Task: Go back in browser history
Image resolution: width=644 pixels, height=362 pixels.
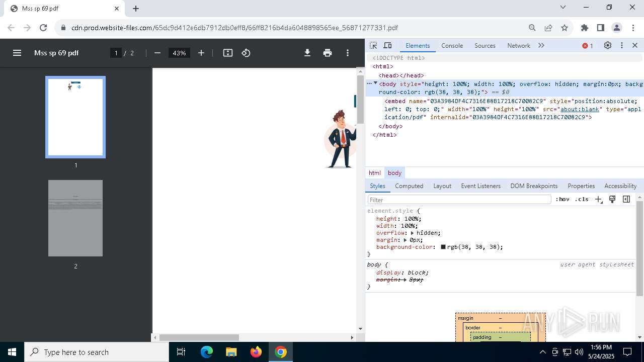Action: point(11,28)
